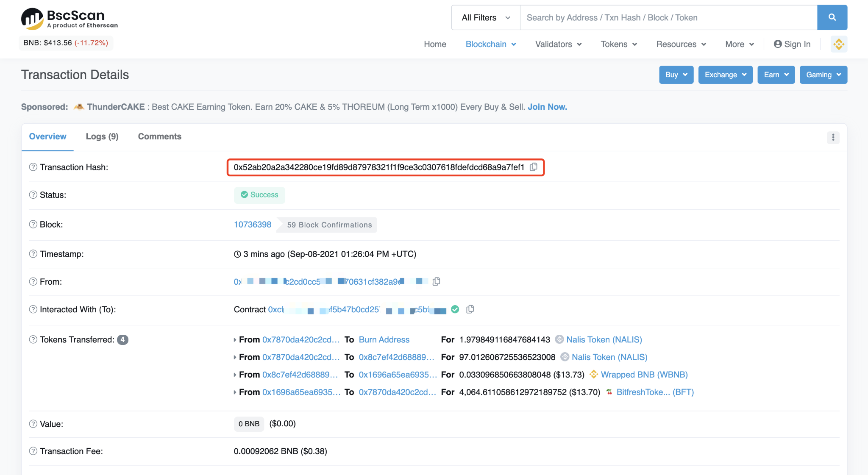Click the Transaction Hash help icon

point(33,167)
